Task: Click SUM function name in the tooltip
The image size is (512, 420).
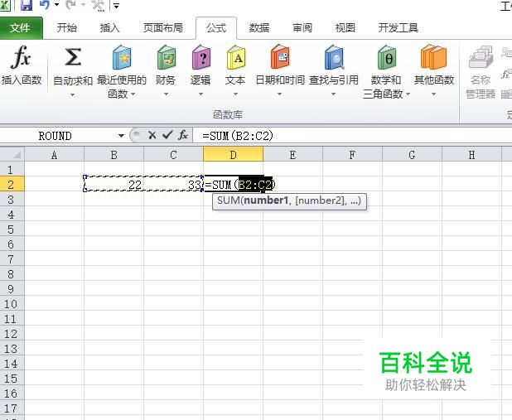Action: 229,200
